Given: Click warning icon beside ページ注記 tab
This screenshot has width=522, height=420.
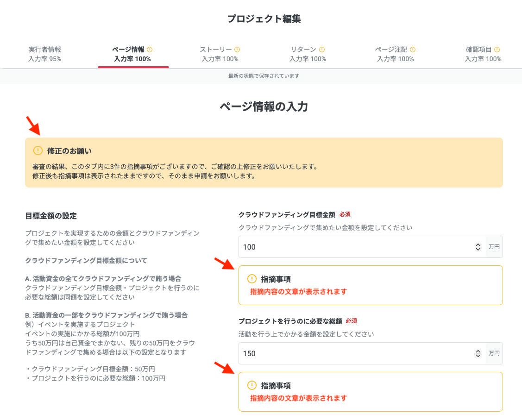Looking at the screenshot, I should (x=413, y=50).
